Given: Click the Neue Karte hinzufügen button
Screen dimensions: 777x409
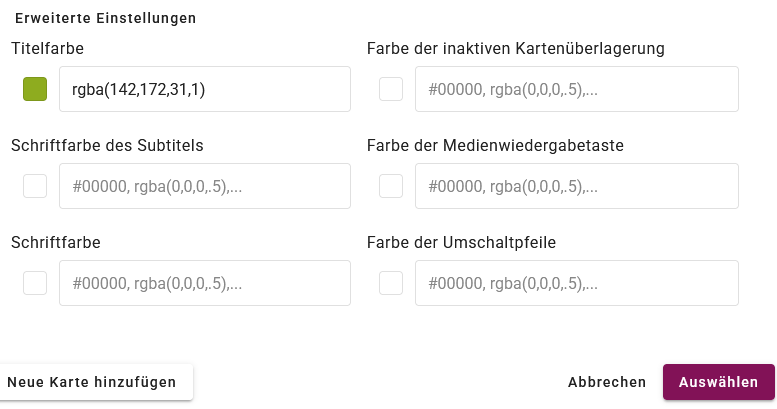Looking at the screenshot, I should tap(92, 382).
